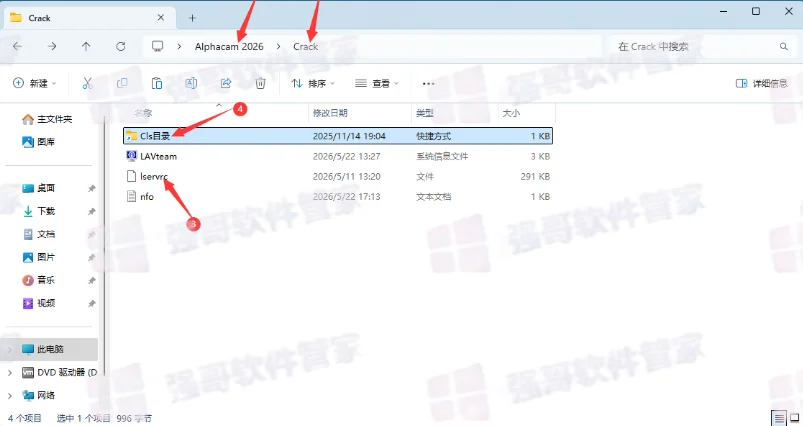Paste from the clipboard icon
Image resolution: width=803 pixels, height=426 pixels.
point(157,83)
